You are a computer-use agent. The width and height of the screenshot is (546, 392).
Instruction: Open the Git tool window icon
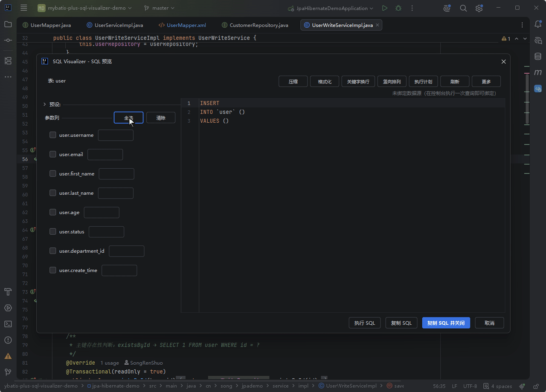click(x=8, y=372)
